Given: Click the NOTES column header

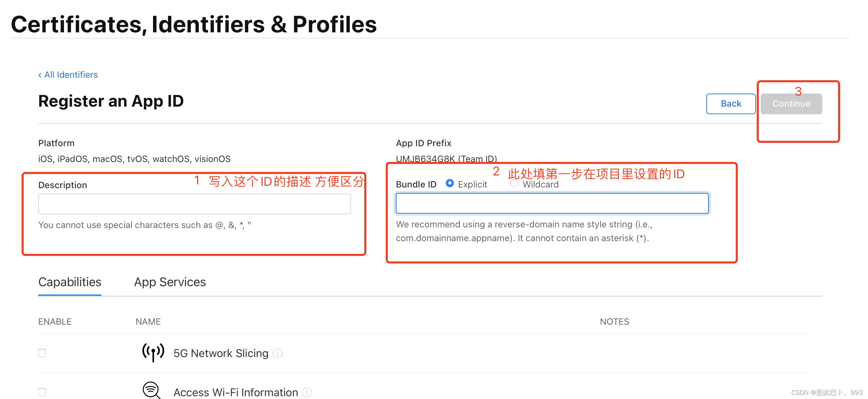Looking at the screenshot, I should click(x=614, y=322).
